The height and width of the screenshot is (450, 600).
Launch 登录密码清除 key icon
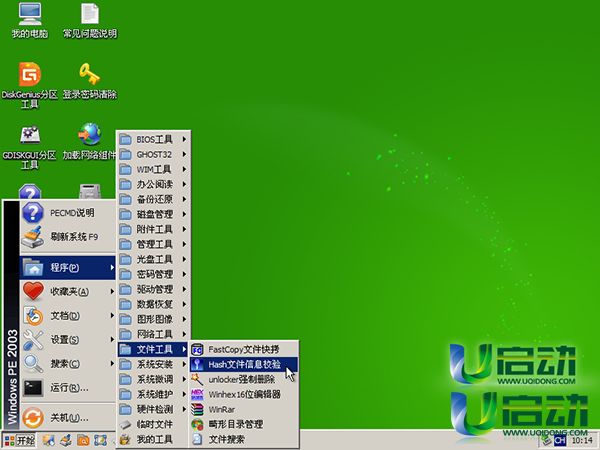click(90, 75)
